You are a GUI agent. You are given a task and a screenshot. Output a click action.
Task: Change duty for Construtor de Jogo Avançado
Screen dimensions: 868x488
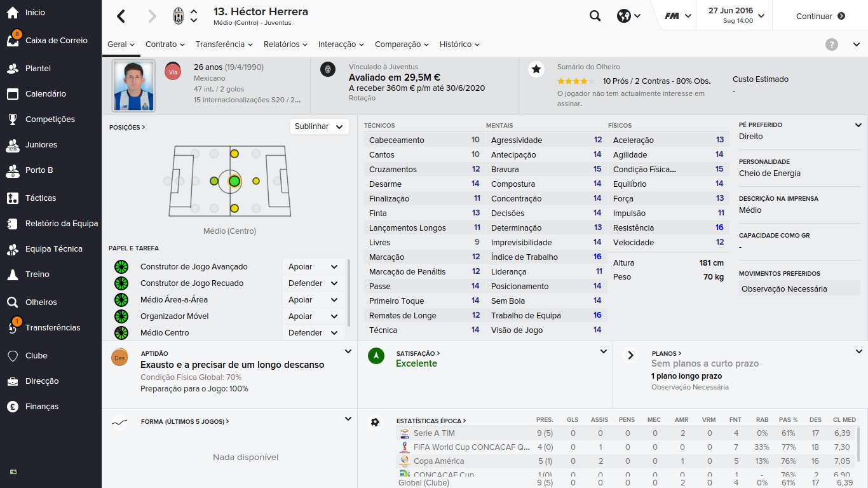(313, 267)
